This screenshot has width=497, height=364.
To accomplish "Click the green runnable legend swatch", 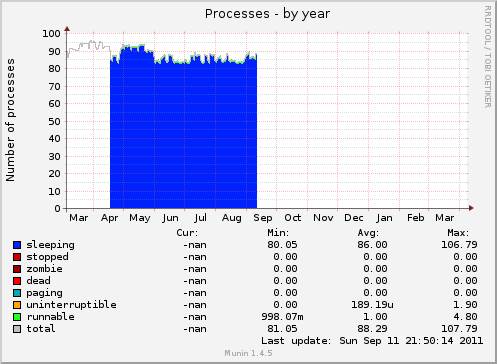I will point(17,317).
